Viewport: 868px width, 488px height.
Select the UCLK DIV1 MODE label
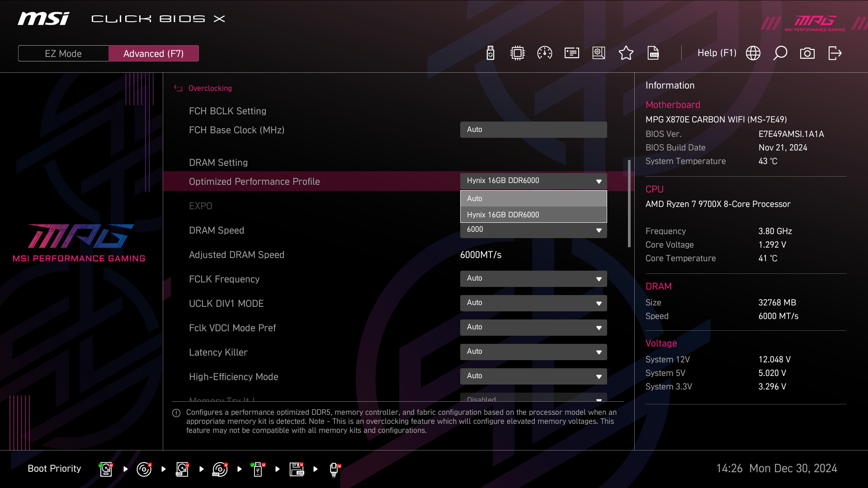[x=226, y=304]
